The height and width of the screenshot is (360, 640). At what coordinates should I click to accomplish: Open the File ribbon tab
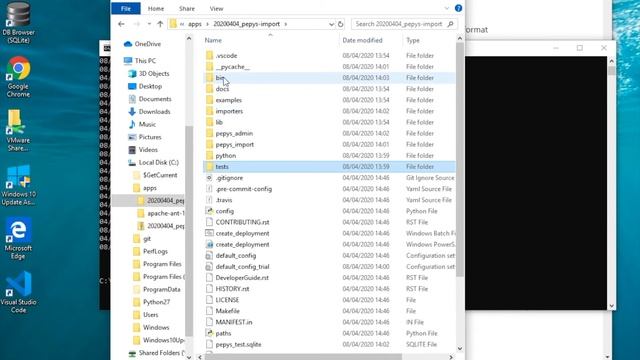coord(126,8)
